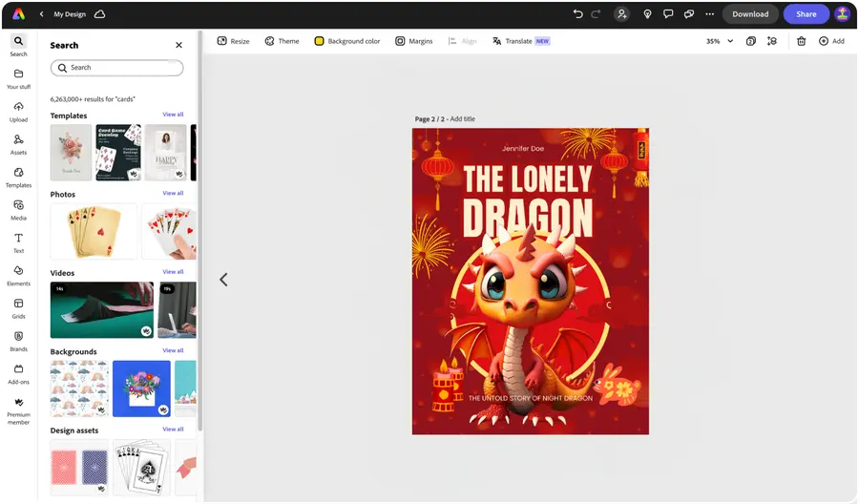Select the Text tool
The width and height of the screenshot is (859, 504).
(x=19, y=243)
